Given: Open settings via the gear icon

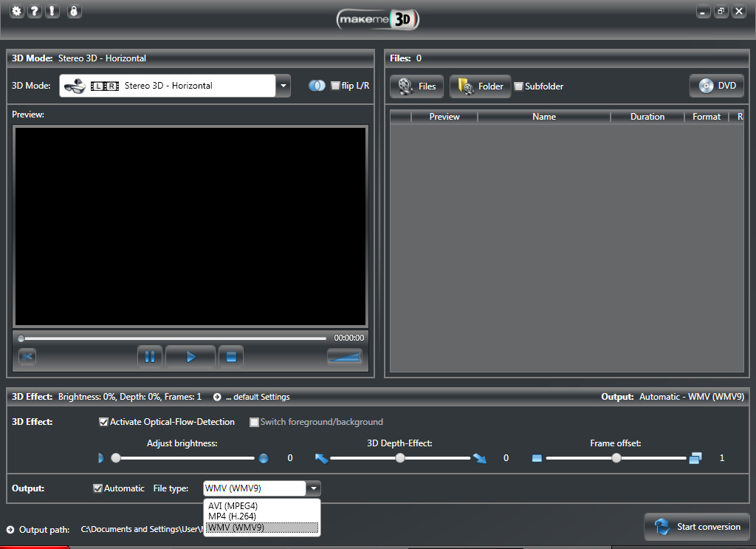Looking at the screenshot, I should click(x=17, y=12).
